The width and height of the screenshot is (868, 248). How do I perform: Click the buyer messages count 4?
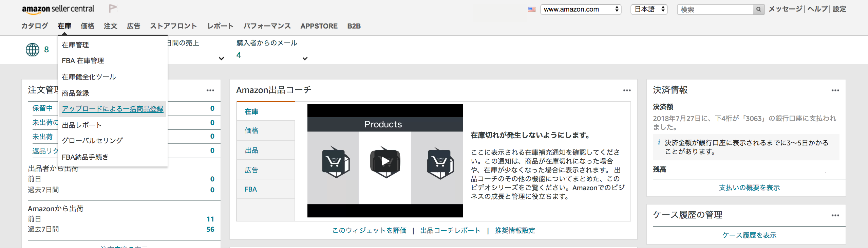[239, 55]
